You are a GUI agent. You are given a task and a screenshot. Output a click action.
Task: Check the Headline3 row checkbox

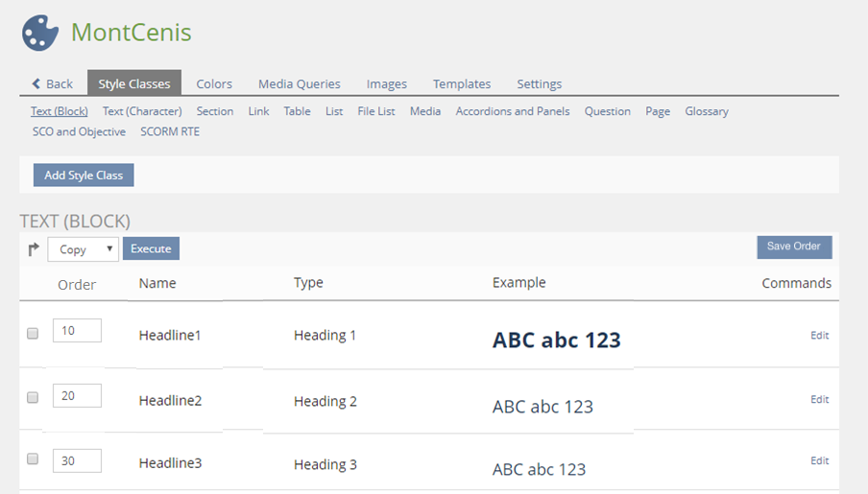tap(33, 459)
